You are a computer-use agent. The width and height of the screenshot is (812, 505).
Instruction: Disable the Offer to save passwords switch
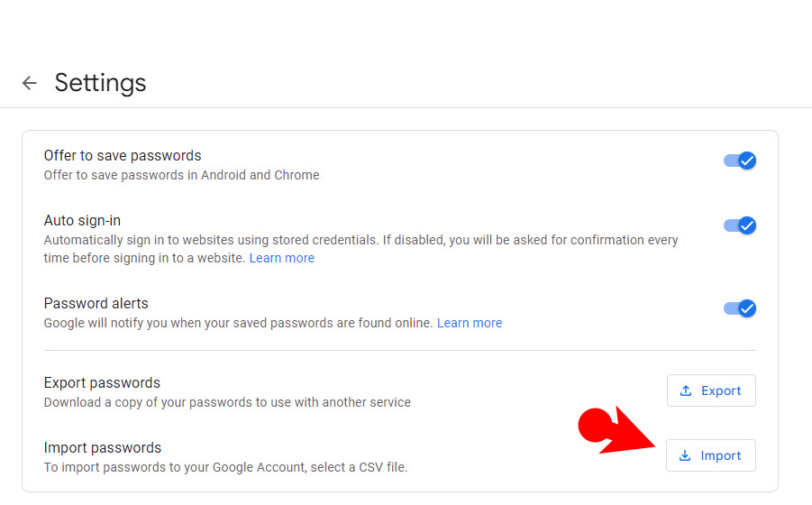pos(740,161)
